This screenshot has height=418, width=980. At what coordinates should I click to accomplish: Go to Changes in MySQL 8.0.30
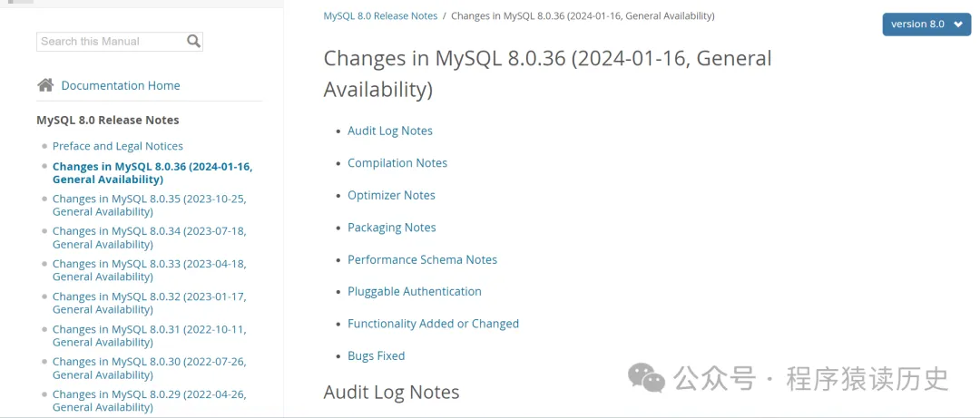(150, 368)
